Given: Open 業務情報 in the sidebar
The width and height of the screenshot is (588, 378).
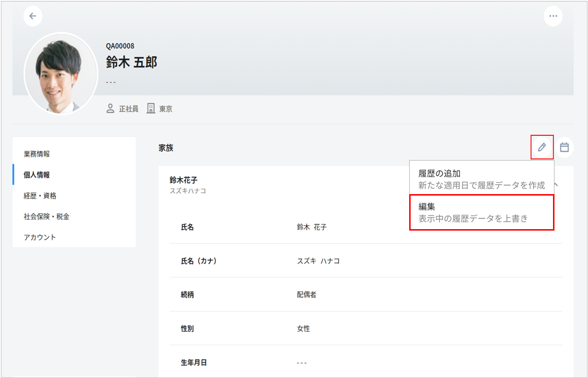Looking at the screenshot, I should 37,154.
